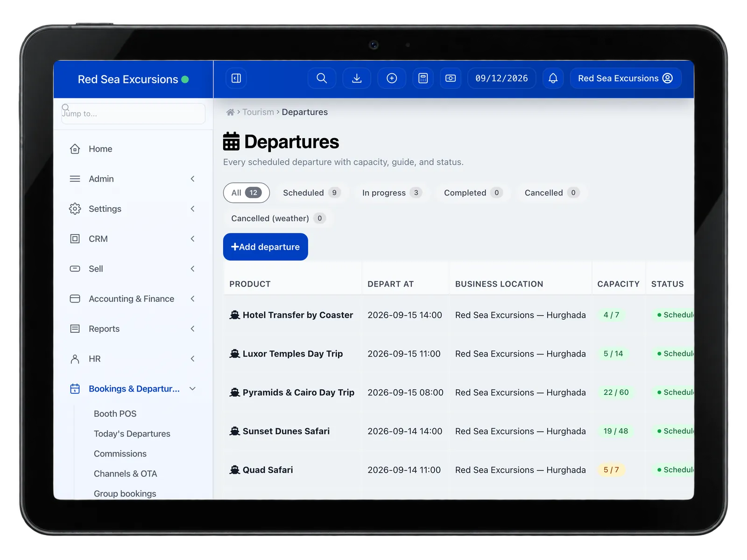Collapse the Bookings & Departures section
The height and width of the screenshot is (560, 747).
click(133, 389)
